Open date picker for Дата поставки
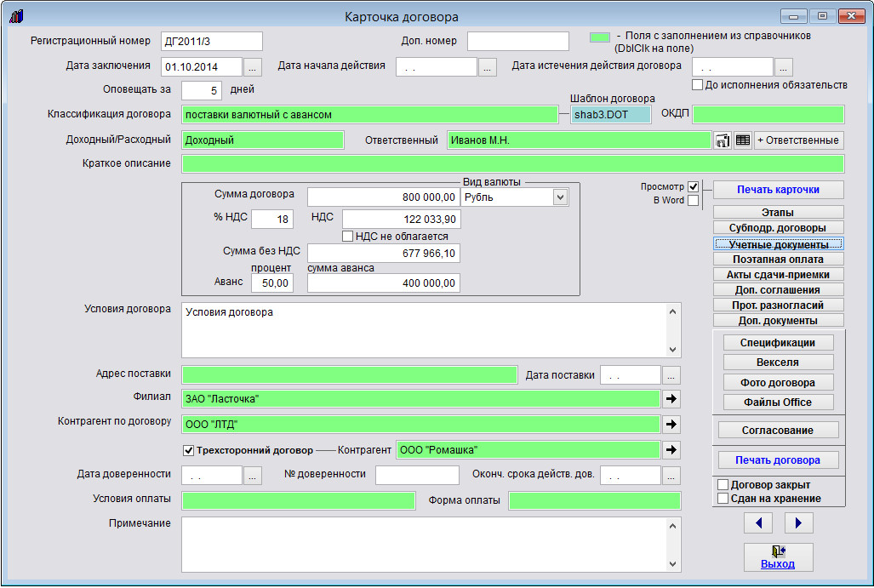 pos(671,375)
